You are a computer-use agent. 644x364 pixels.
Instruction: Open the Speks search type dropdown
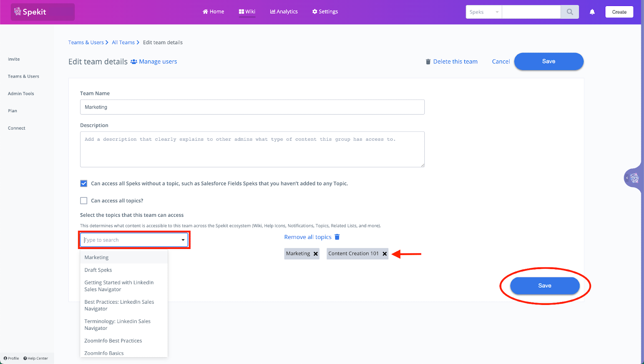pos(484,12)
